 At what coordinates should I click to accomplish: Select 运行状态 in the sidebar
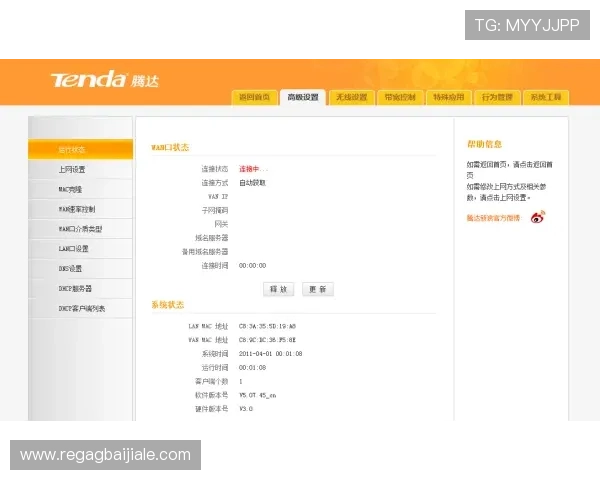tap(81, 150)
